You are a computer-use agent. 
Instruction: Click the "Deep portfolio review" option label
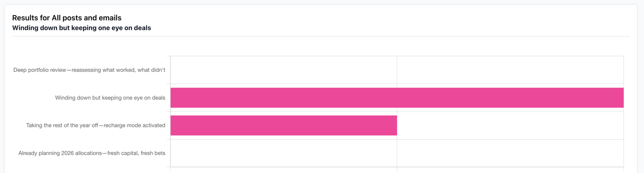tap(89, 70)
